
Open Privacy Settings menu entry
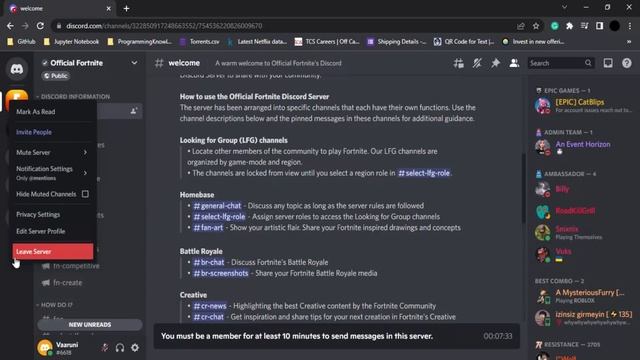52,214
